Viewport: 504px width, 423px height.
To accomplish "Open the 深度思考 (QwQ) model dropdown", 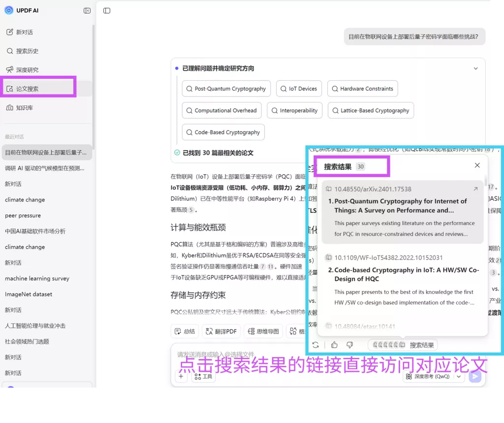I will click(x=433, y=376).
